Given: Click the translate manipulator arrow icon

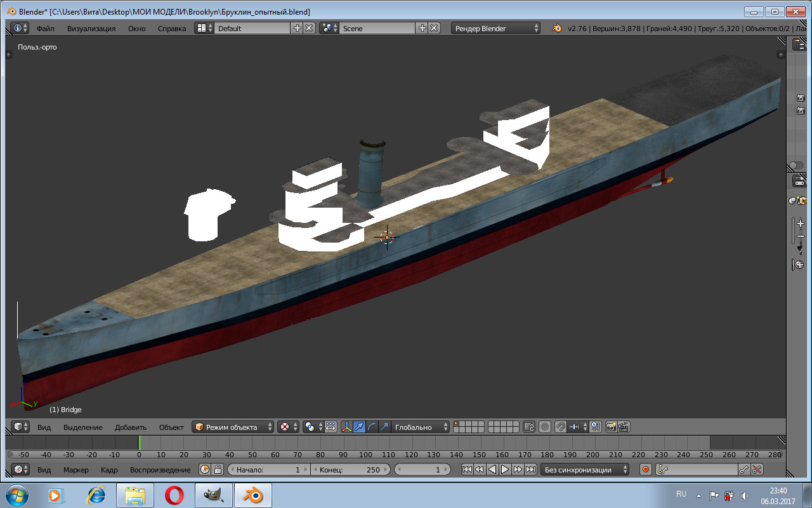Looking at the screenshot, I should click(x=360, y=427).
